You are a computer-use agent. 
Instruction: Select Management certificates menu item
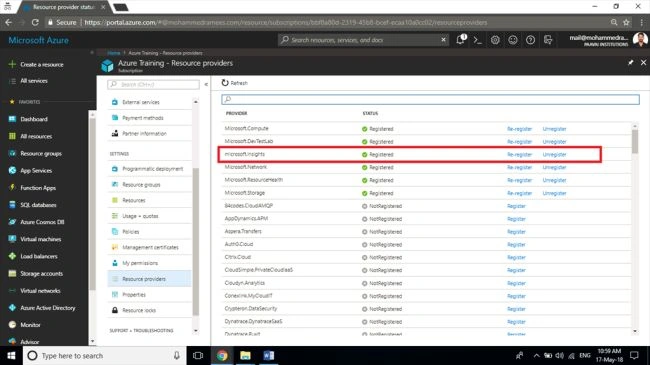[150, 247]
